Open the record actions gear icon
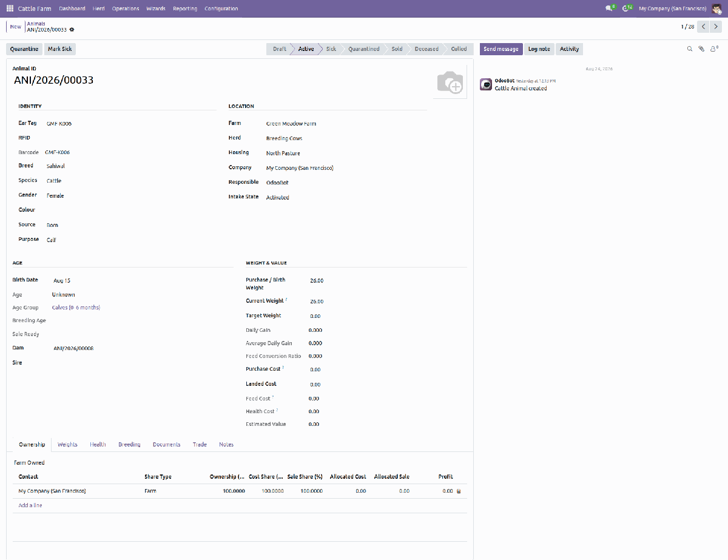The image size is (728, 560). click(x=72, y=30)
